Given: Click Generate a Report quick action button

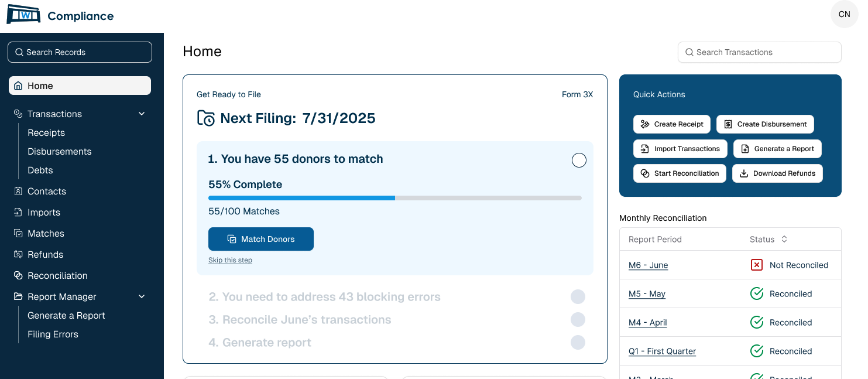Looking at the screenshot, I should tap(777, 149).
